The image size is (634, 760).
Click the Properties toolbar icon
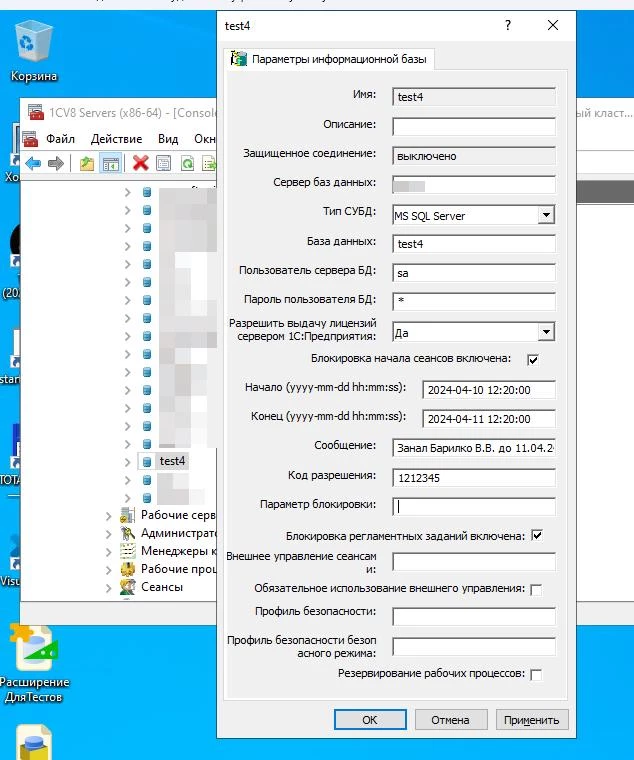click(164, 163)
